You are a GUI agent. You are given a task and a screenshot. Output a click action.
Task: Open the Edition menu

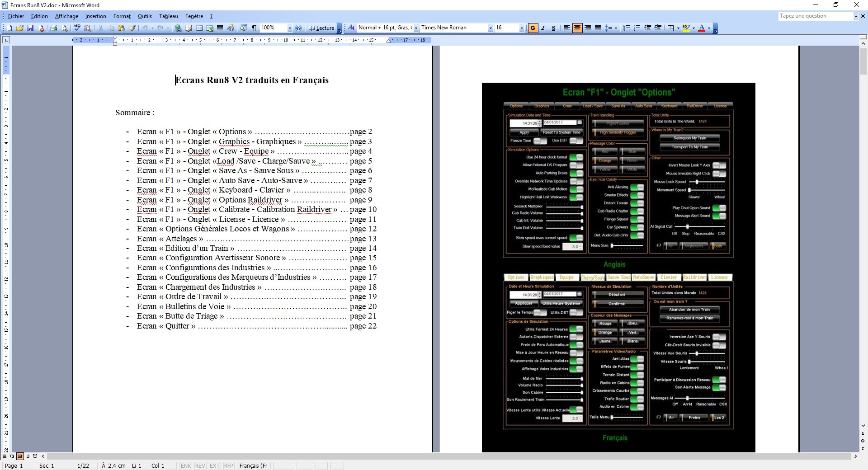tap(39, 16)
